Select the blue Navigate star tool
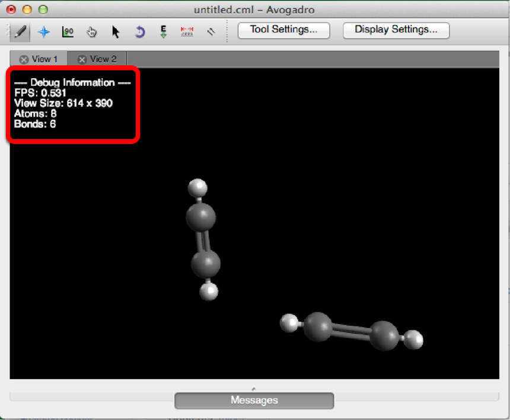Image resolution: width=510 pixels, height=420 pixels. coord(44,31)
